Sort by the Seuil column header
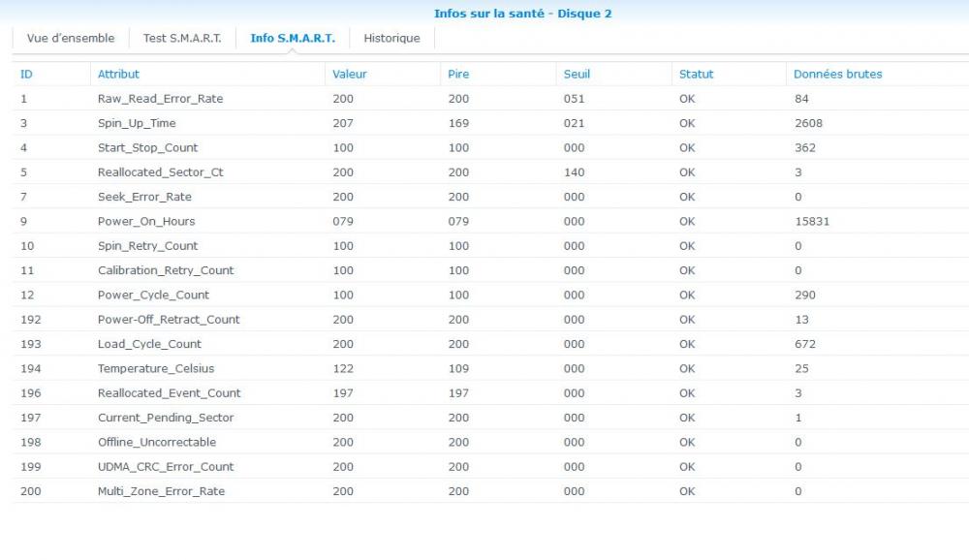 click(x=577, y=75)
